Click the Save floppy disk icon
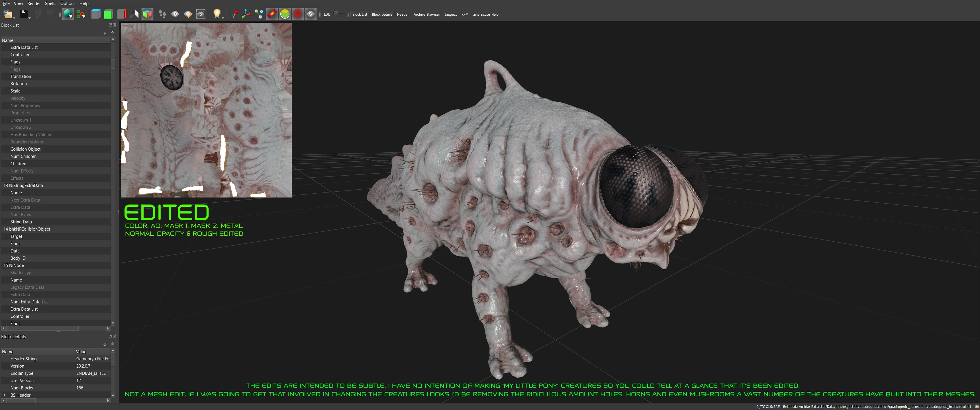Image resolution: width=980 pixels, height=410 pixels. (x=24, y=14)
